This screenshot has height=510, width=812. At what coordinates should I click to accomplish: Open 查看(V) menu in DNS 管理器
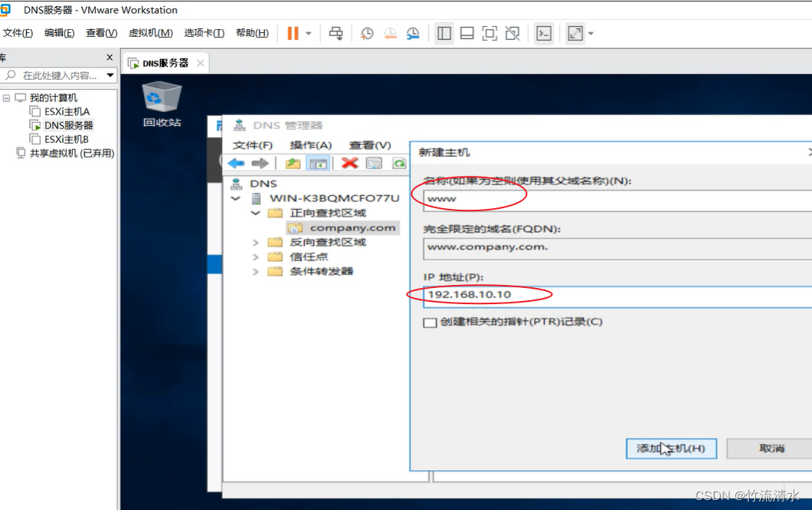pyautogui.click(x=370, y=145)
